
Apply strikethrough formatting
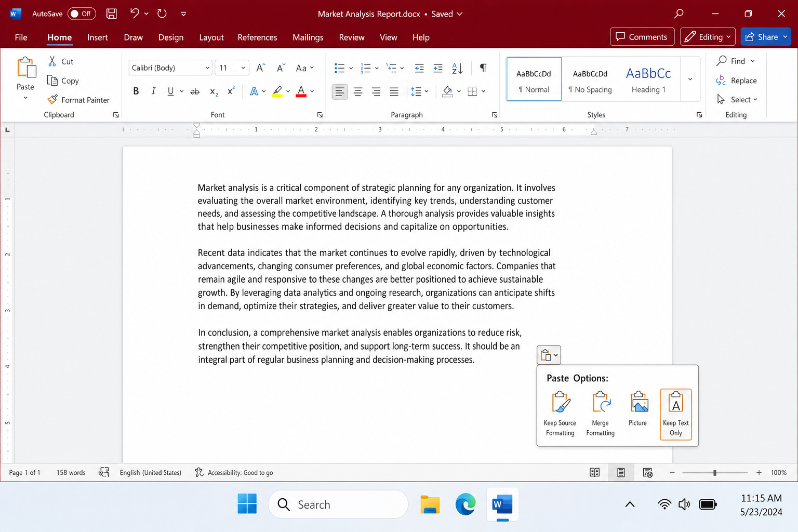[195, 91]
